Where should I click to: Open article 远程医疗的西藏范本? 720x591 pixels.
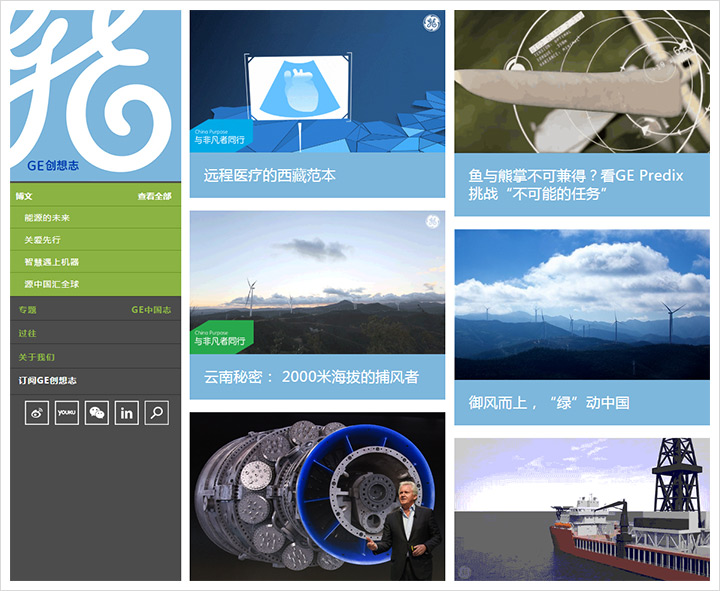point(270,175)
